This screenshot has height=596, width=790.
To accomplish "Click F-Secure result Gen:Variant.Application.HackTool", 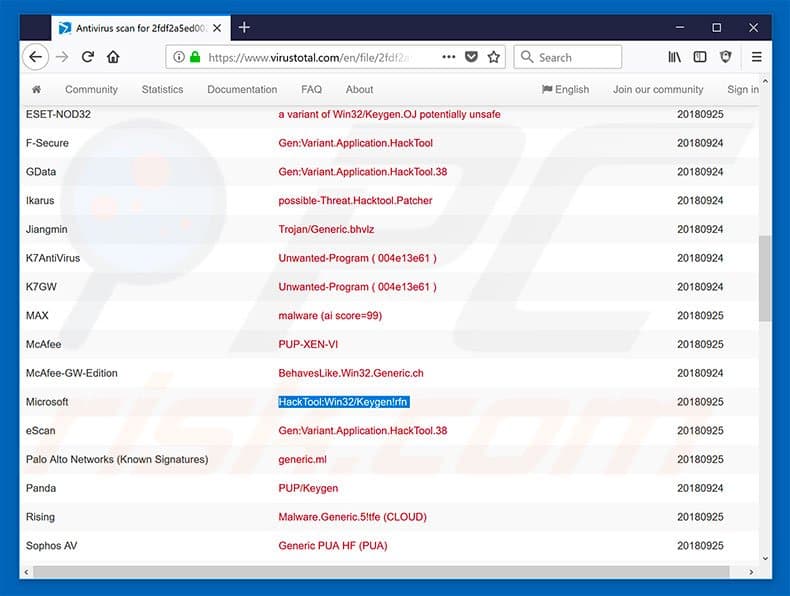I will pos(356,143).
